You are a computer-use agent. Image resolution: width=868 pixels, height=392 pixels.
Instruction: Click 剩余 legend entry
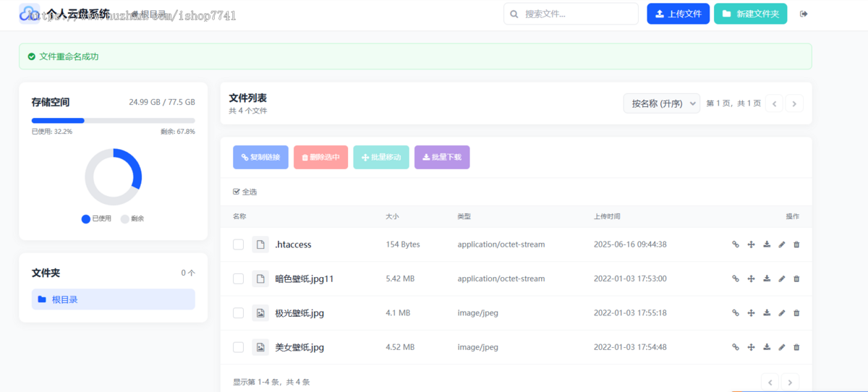click(x=132, y=218)
